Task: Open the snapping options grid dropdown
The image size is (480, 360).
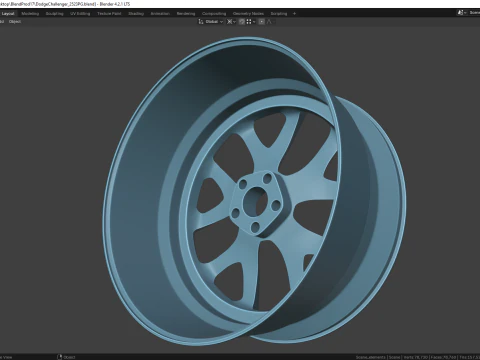Action: [x=251, y=22]
